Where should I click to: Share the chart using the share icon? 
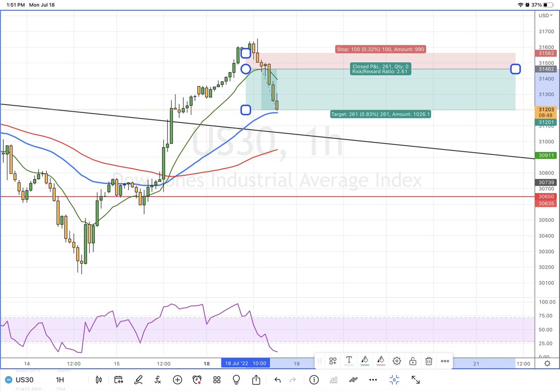(256, 379)
